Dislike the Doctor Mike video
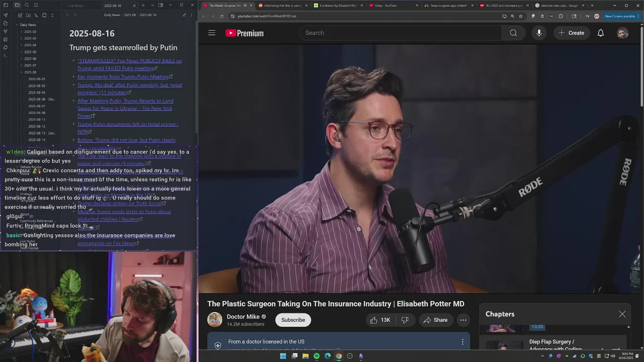Image resolution: width=644 pixels, height=362 pixels. 405,320
